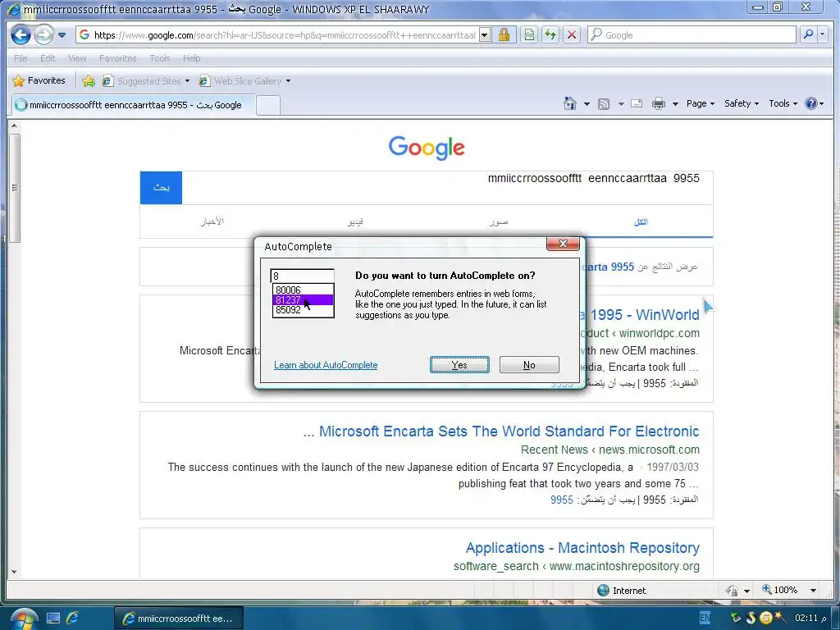Open the Help menu

pos(191,58)
